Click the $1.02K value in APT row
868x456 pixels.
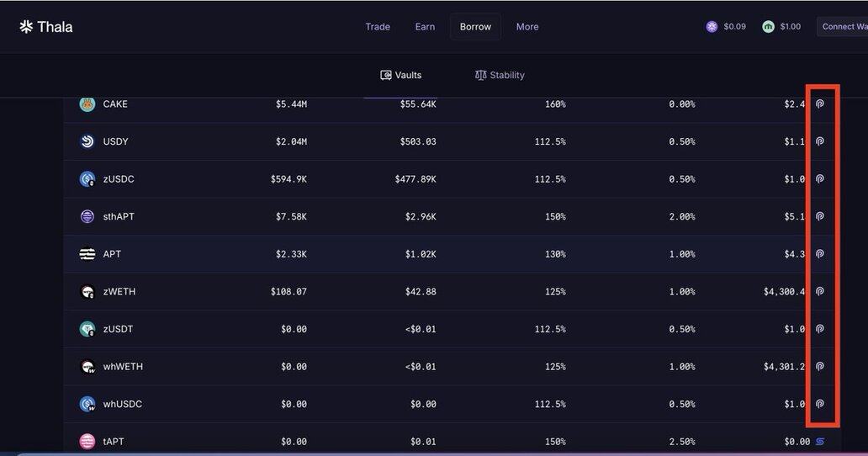(421, 254)
